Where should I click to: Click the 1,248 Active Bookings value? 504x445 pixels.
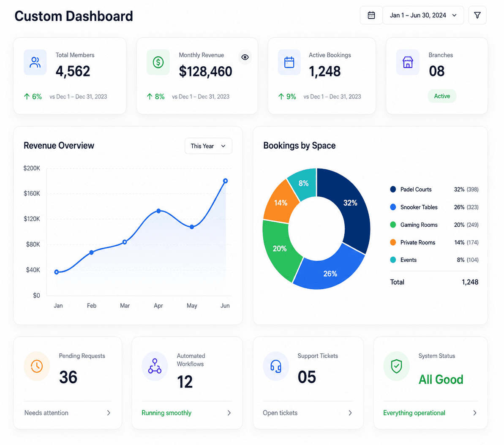point(324,71)
